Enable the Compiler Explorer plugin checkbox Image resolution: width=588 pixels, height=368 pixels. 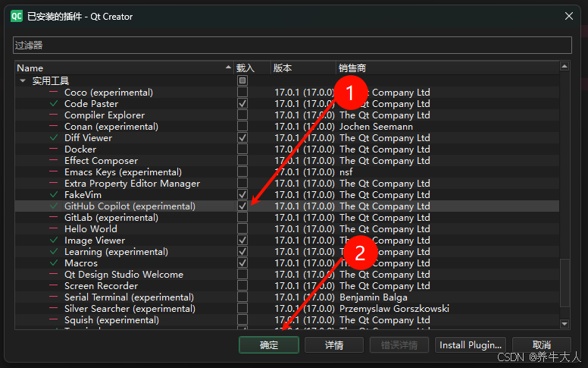[242, 115]
